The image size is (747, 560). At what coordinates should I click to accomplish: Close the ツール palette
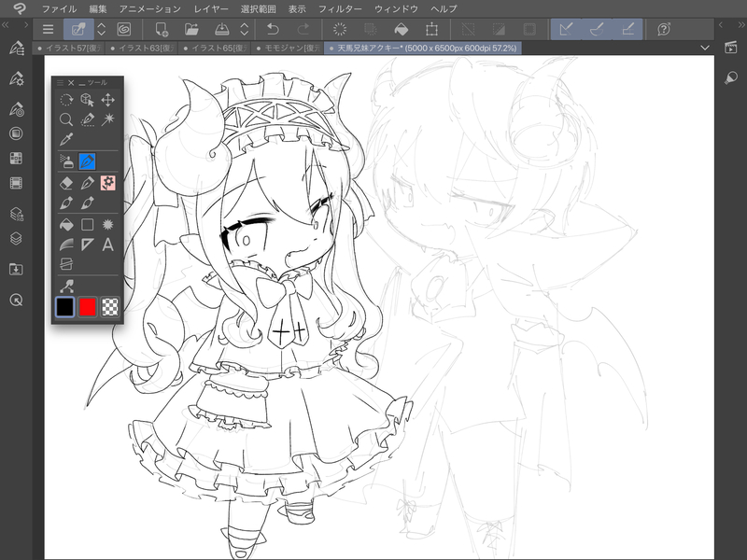click(71, 83)
